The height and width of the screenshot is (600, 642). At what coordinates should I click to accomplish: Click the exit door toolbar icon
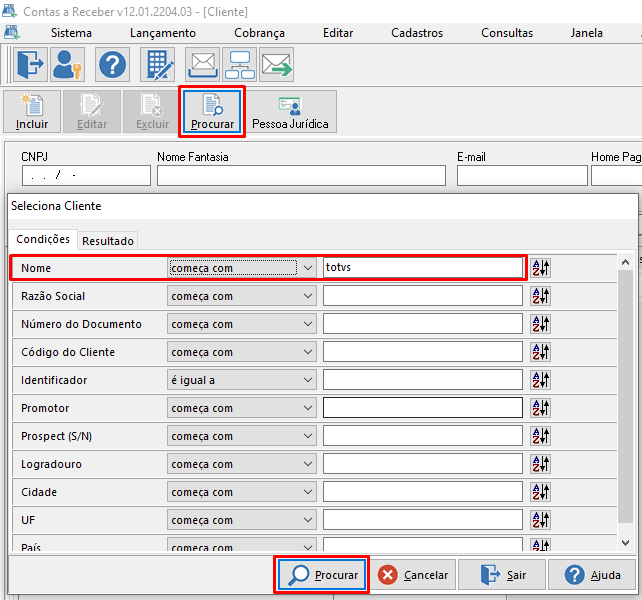(x=31, y=65)
